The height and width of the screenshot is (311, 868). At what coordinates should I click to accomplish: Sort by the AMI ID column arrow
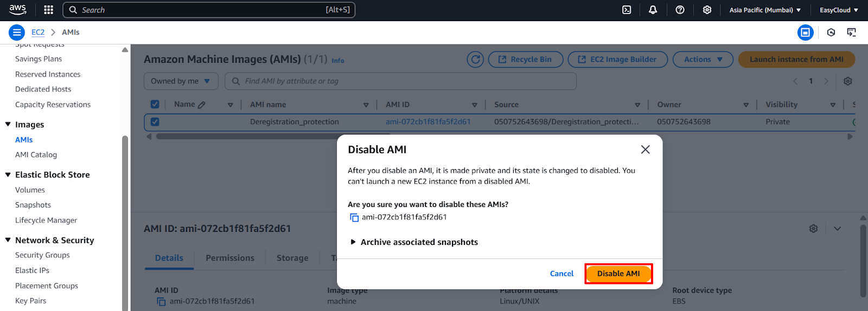click(475, 105)
